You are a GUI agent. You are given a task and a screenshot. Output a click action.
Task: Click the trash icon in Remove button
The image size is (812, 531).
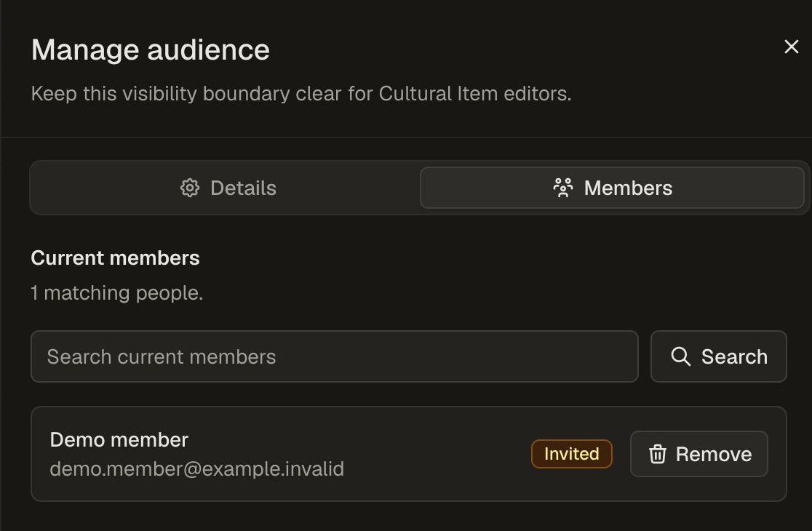pos(658,454)
